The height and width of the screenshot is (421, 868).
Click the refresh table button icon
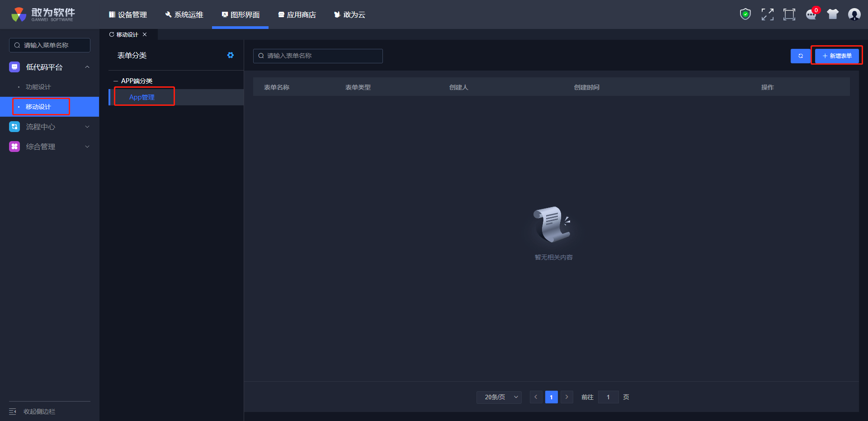click(800, 56)
